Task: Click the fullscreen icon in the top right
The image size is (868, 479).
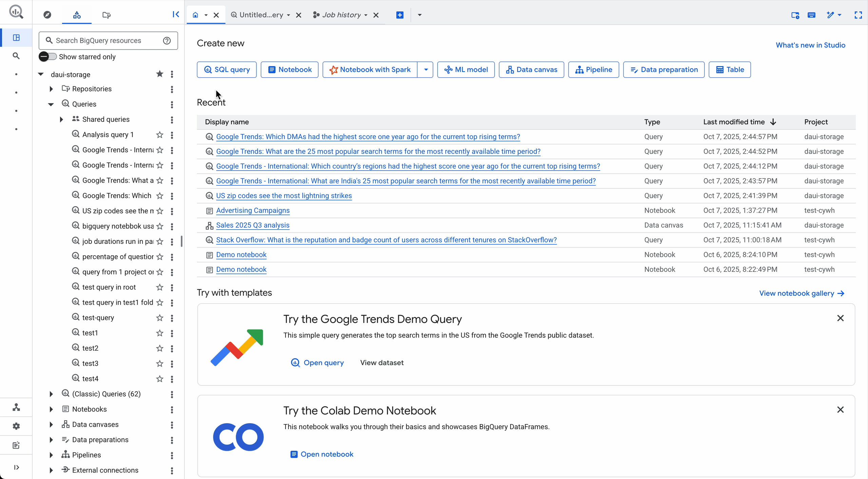Action: (858, 15)
